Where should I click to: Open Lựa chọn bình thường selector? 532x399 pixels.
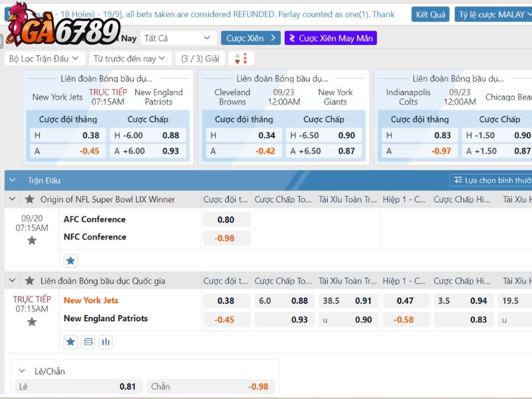[x=491, y=180]
